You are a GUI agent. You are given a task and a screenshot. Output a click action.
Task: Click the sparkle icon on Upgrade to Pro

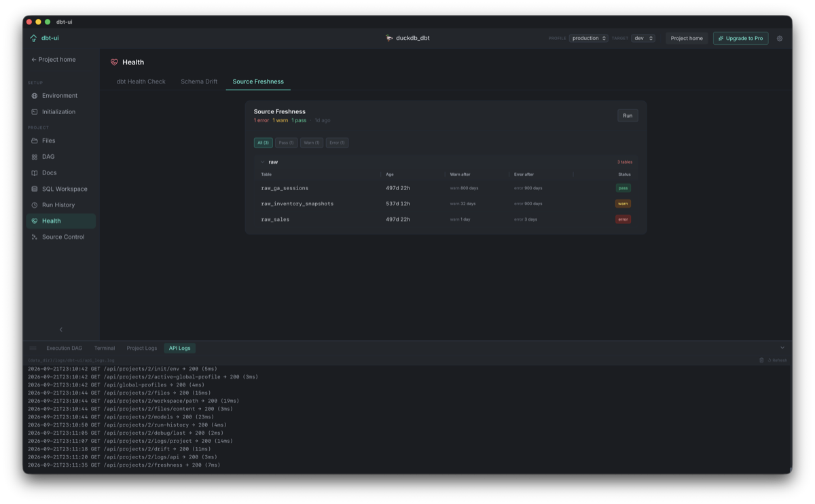[721, 39]
